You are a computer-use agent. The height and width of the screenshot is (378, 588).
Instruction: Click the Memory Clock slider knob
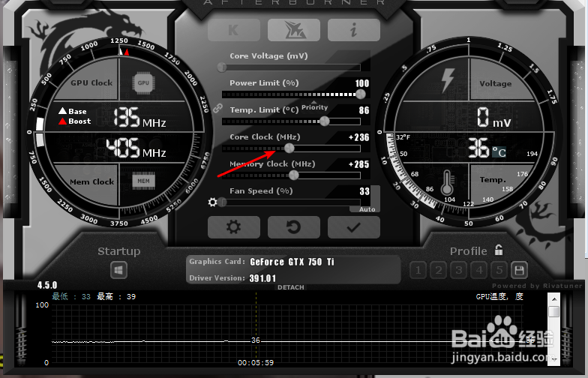[x=294, y=175]
